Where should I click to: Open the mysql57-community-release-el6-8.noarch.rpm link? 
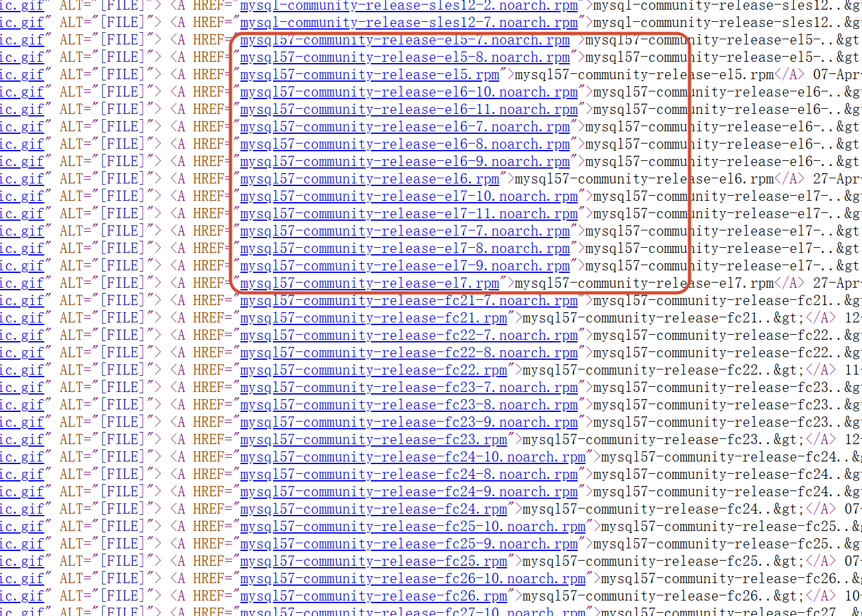[x=405, y=144]
